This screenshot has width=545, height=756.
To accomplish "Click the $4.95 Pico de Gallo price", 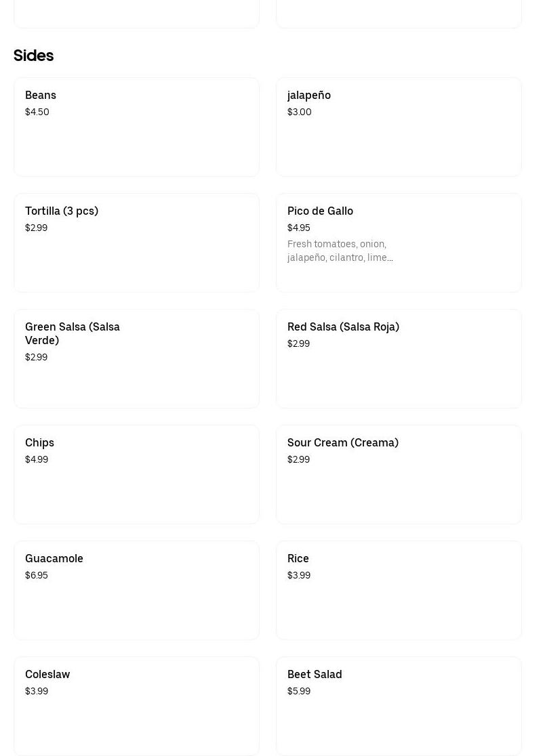I will pos(299,228).
